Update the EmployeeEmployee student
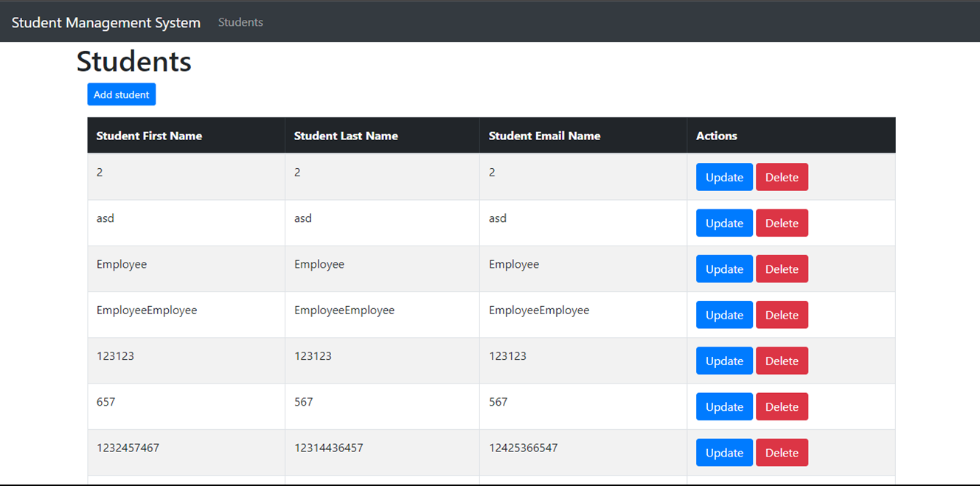 coord(724,315)
